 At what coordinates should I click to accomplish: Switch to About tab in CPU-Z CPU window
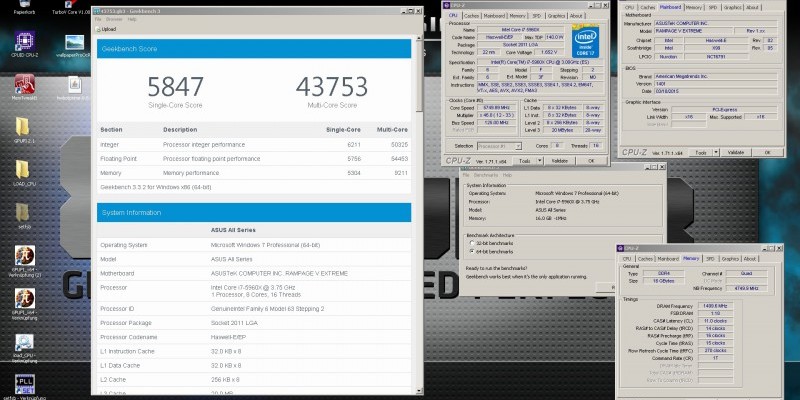(x=577, y=16)
